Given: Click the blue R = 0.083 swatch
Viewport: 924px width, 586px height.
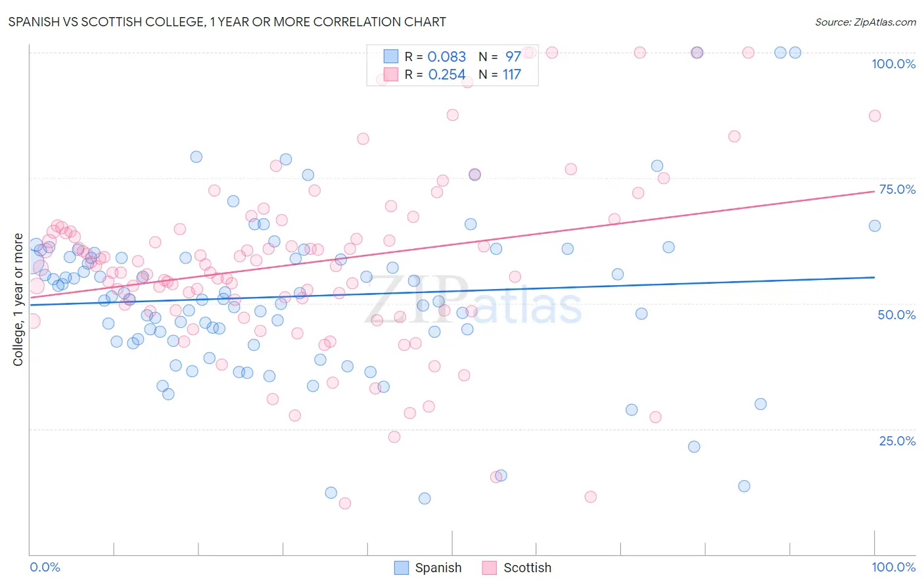Looking at the screenshot, I should [x=391, y=56].
